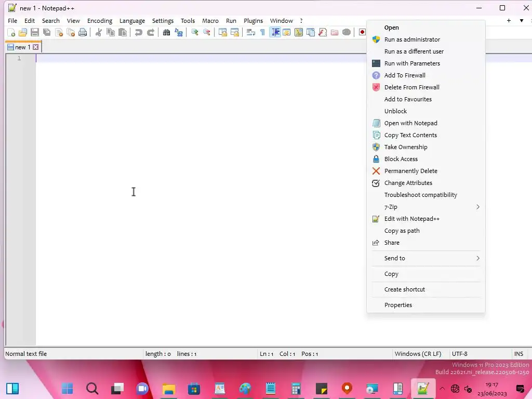Click UTF-8 encoding in status bar
Image resolution: width=532 pixels, height=399 pixels.
(459, 354)
